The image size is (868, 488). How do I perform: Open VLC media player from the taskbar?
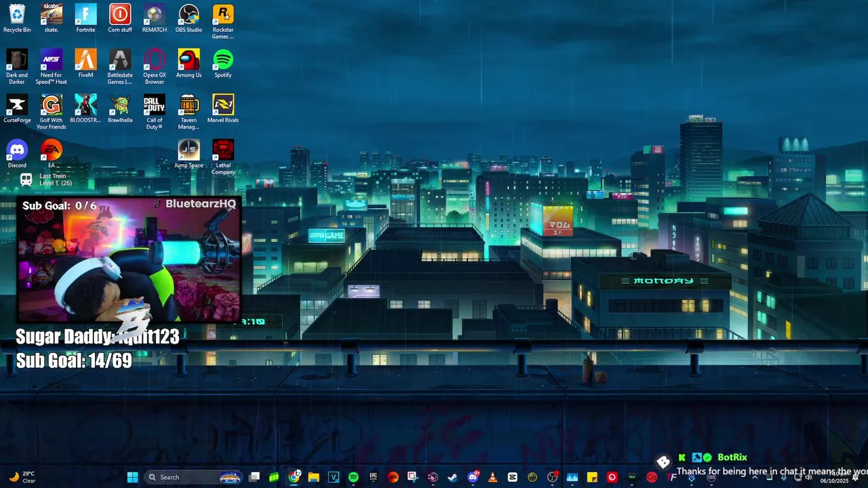click(492, 477)
